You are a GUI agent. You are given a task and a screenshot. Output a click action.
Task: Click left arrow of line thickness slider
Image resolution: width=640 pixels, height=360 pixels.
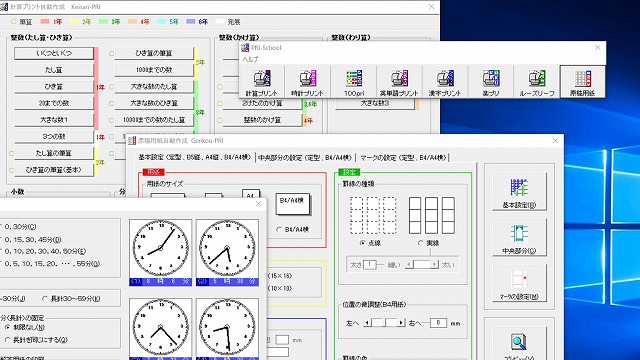[x=409, y=264]
